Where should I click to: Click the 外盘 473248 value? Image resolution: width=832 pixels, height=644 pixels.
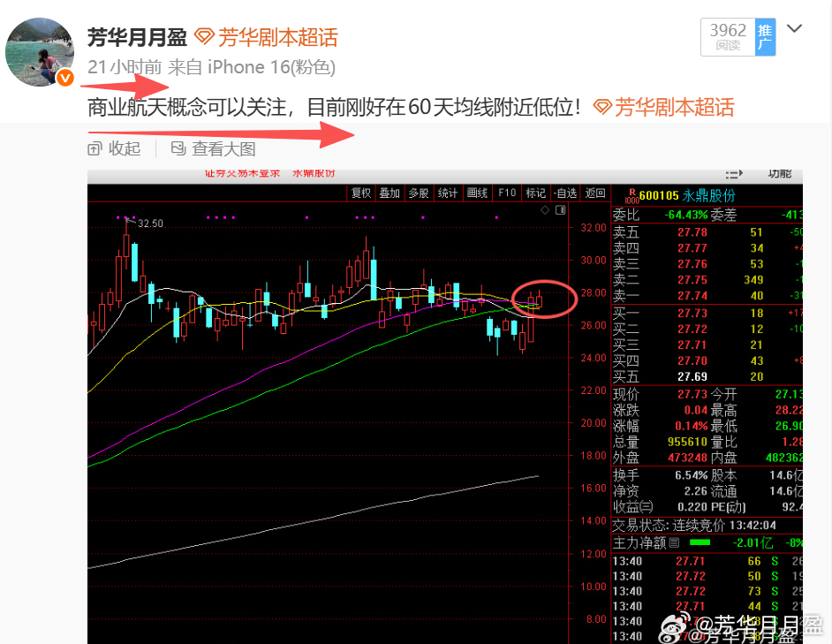(x=688, y=458)
